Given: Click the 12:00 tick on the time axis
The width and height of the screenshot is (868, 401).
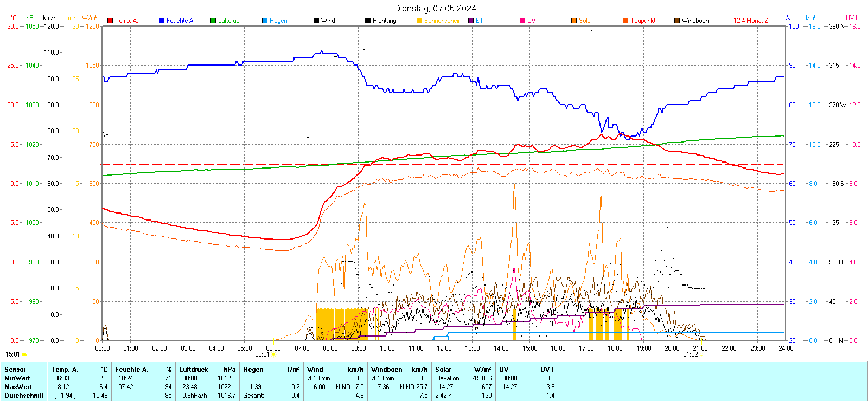Looking at the screenshot, I should click(444, 348).
